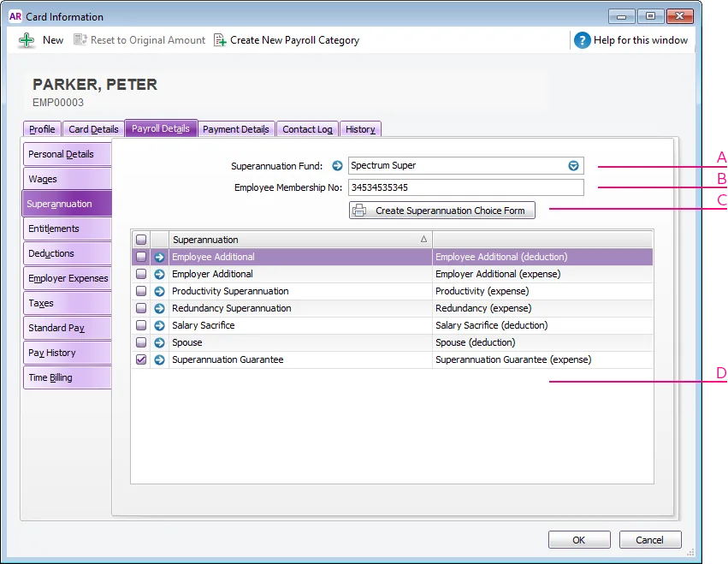Sort by the Superannuation column header
The height and width of the screenshot is (564, 728).
(x=299, y=240)
